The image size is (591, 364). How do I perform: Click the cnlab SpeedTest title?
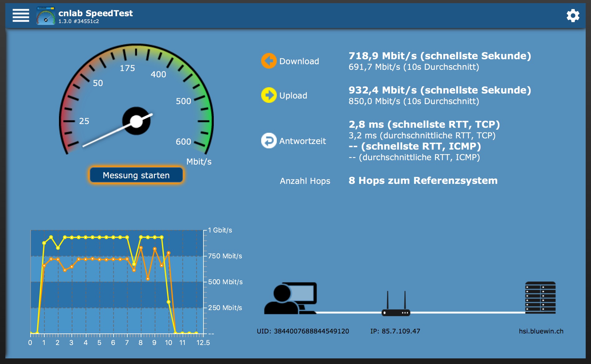coord(95,13)
